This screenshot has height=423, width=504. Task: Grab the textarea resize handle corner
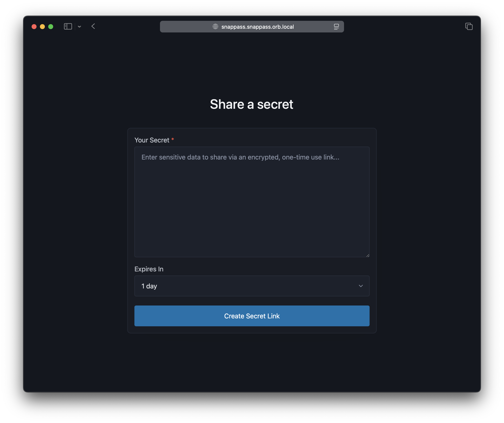pos(368,255)
